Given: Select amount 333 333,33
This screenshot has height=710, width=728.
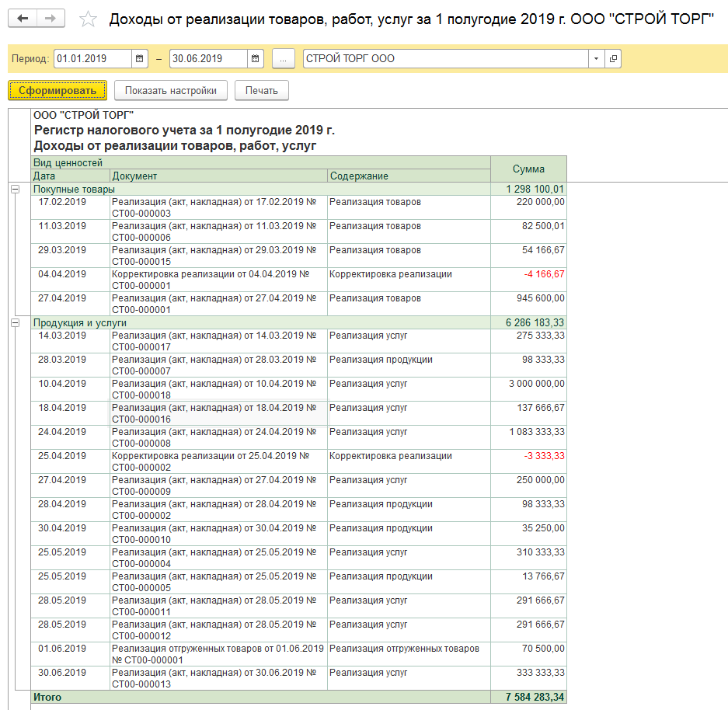Looking at the screenshot, I should pyautogui.click(x=528, y=679).
